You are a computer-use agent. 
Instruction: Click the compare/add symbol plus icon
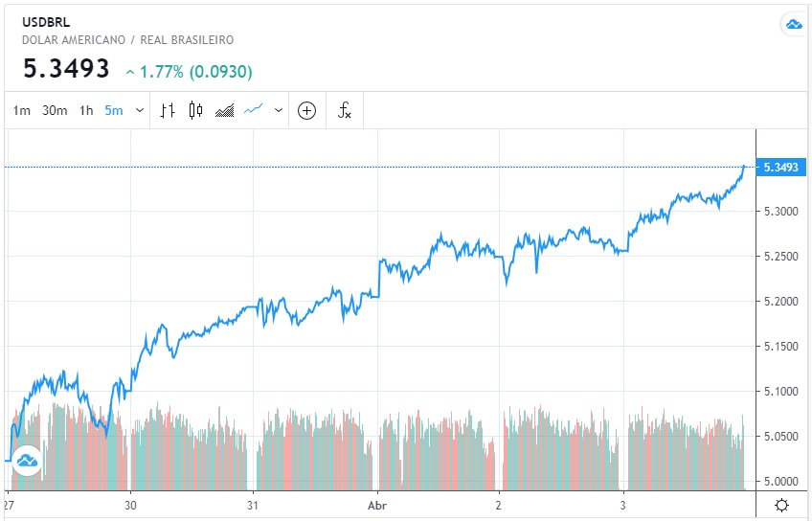[x=306, y=110]
